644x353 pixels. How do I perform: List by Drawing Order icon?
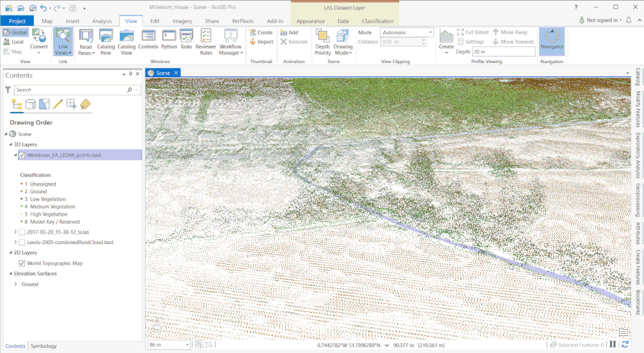coord(17,104)
